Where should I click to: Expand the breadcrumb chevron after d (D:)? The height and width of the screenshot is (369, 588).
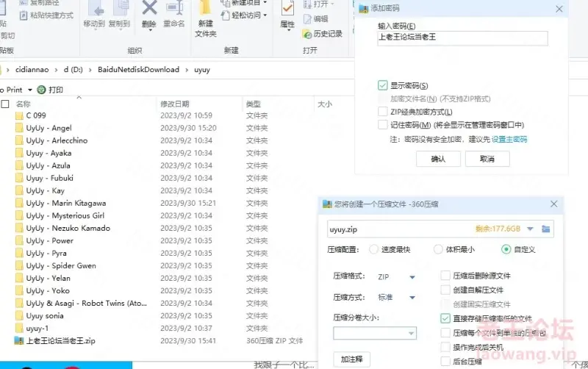tap(90, 70)
